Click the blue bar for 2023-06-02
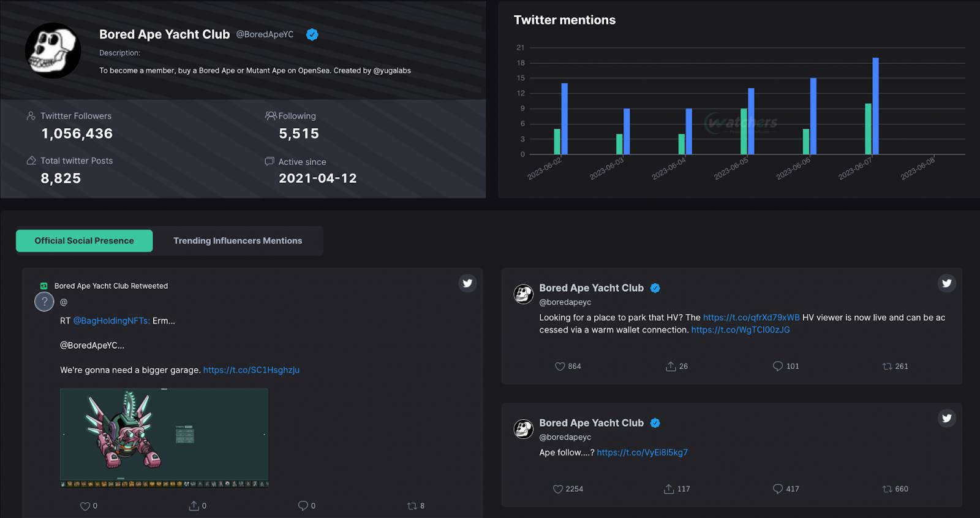The width and height of the screenshot is (980, 518). pyautogui.click(x=565, y=119)
